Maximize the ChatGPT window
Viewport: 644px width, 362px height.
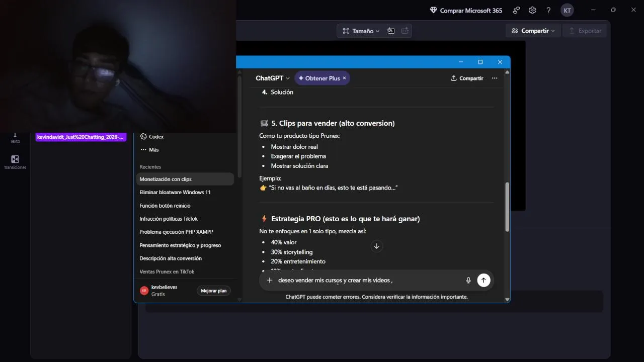click(x=480, y=62)
